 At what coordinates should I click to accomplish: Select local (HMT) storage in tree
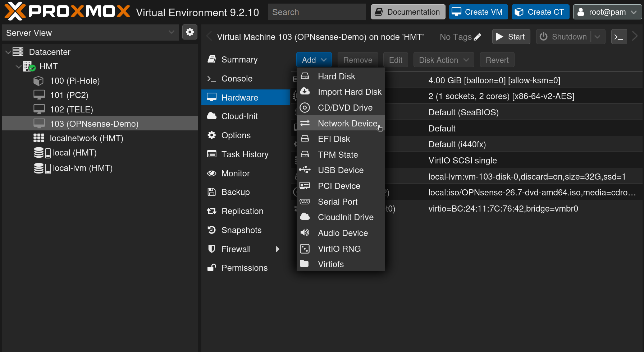(100, 153)
